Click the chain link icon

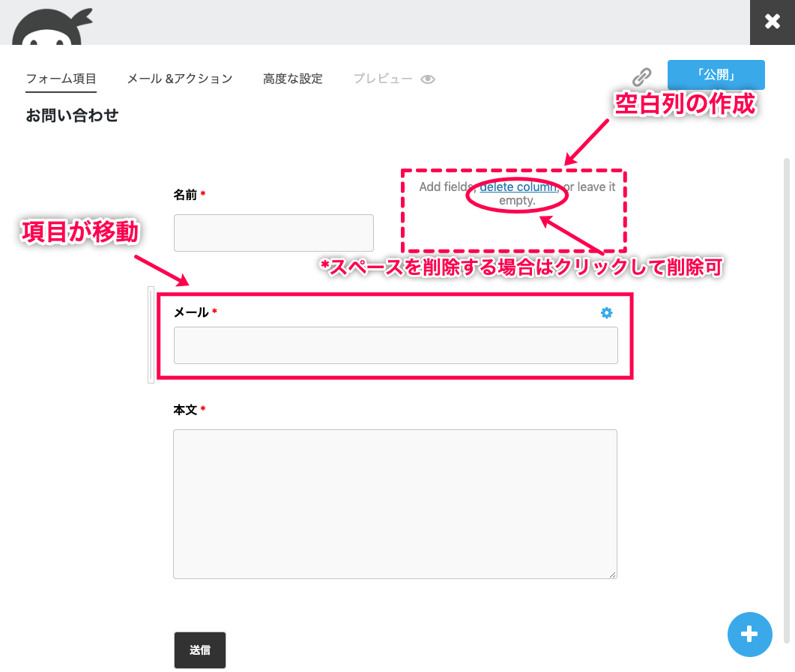tap(641, 77)
